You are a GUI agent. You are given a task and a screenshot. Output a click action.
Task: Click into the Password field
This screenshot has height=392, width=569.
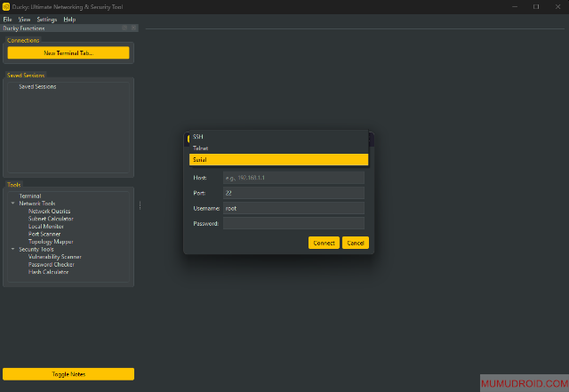[293, 223]
